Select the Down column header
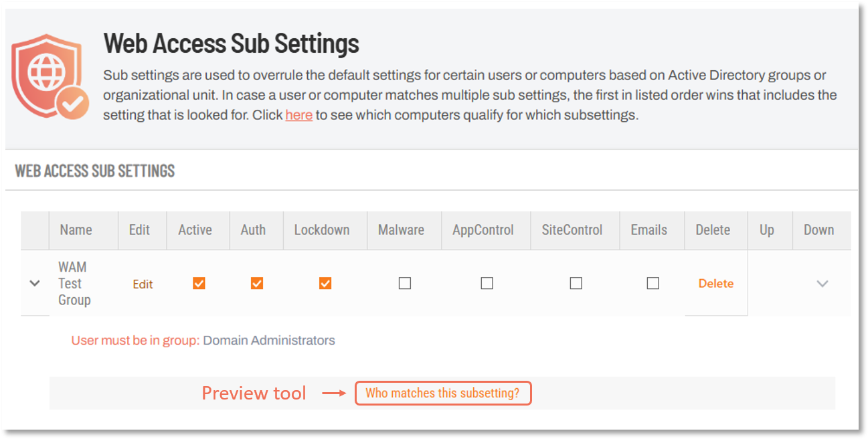The width and height of the screenshot is (868, 439). pos(819,230)
